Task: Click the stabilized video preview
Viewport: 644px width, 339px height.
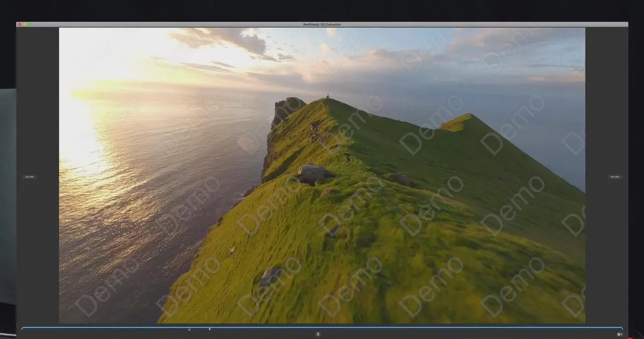Action: (x=322, y=175)
